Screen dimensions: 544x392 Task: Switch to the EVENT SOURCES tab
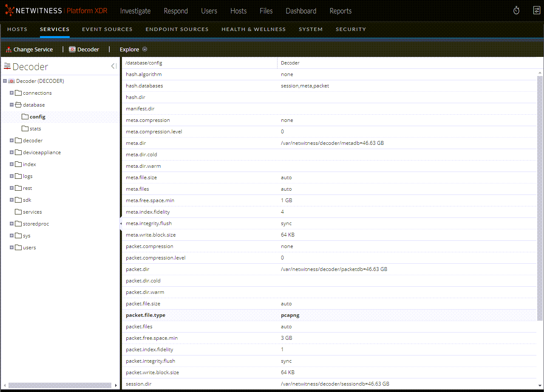[x=107, y=29]
